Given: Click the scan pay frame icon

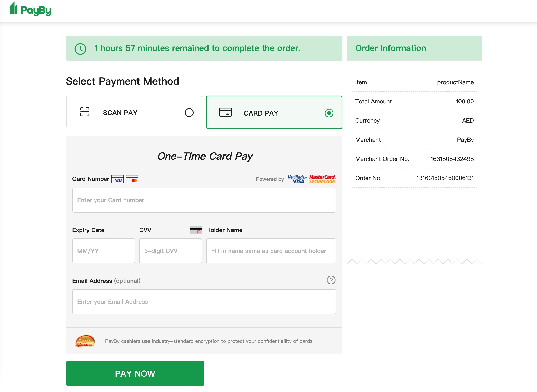Looking at the screenshot, I should 85,112.
